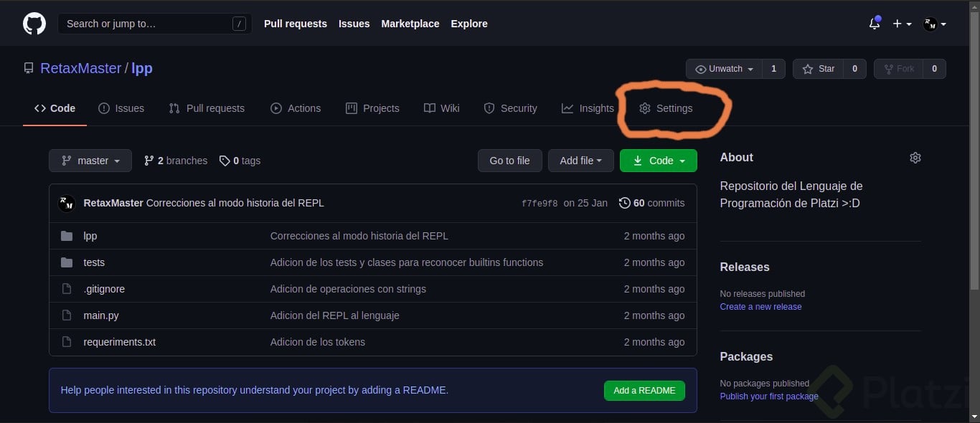Open the lpp folder
The width and height of the screenshot is (980, 423).
[x=90, y=236]
